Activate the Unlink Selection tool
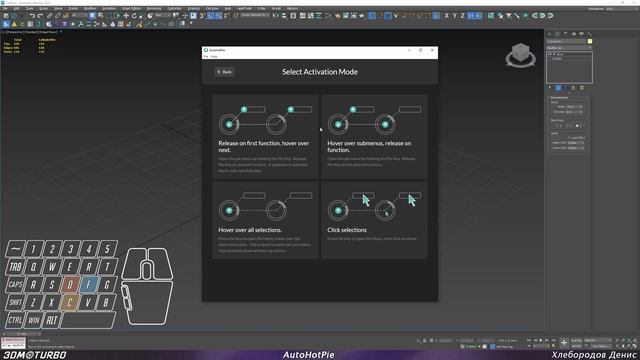The width and height of the screenshot is (640, 360). click(x=58, y=16)
